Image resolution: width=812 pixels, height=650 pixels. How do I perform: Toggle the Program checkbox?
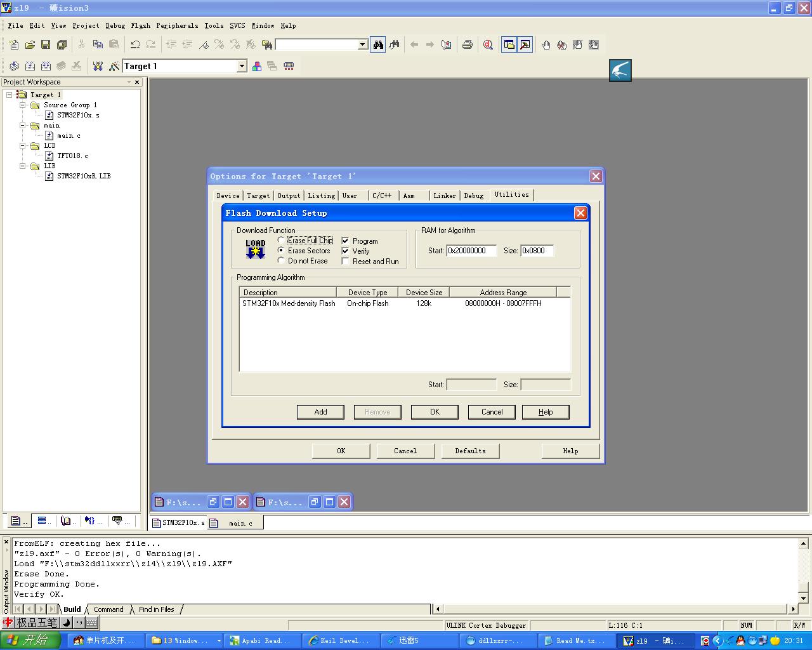point(345,241)
